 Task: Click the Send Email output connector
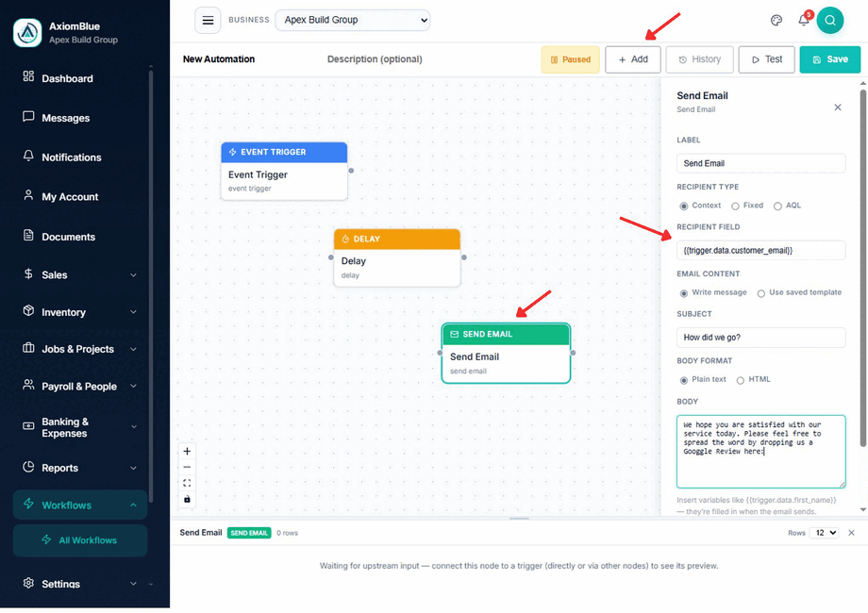pos(573,353)
